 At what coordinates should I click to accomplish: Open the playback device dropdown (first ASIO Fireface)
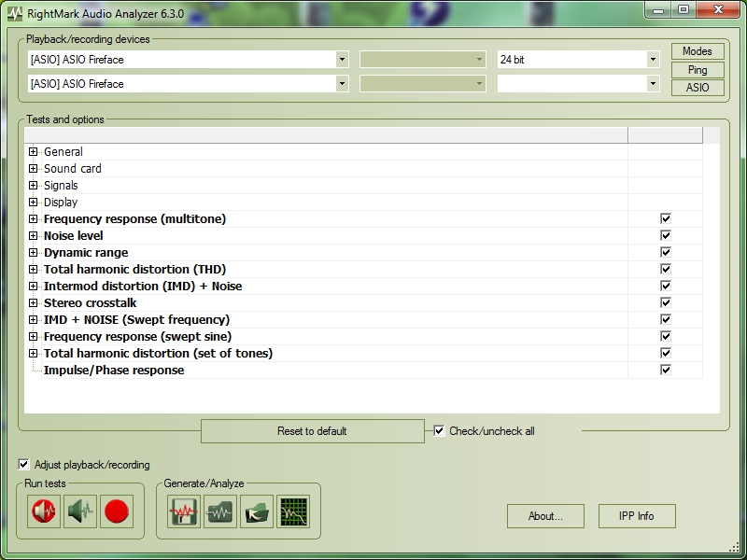point(342,60)
